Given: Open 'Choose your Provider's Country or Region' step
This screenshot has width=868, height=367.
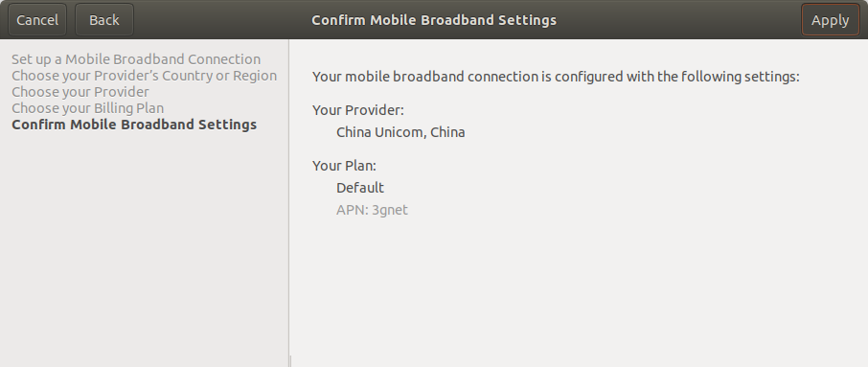Looking at the screenshot, I should 144,76.
